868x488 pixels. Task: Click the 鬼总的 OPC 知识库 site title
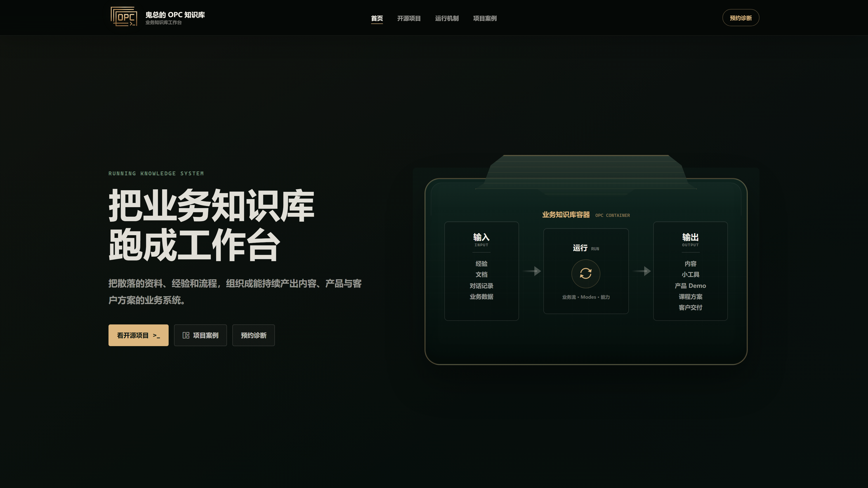(175, 15)
